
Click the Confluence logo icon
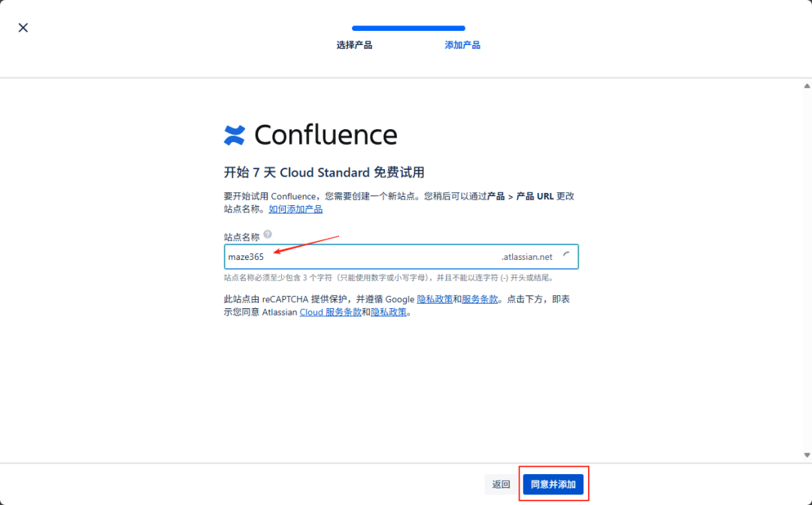(x=234, y=135)
